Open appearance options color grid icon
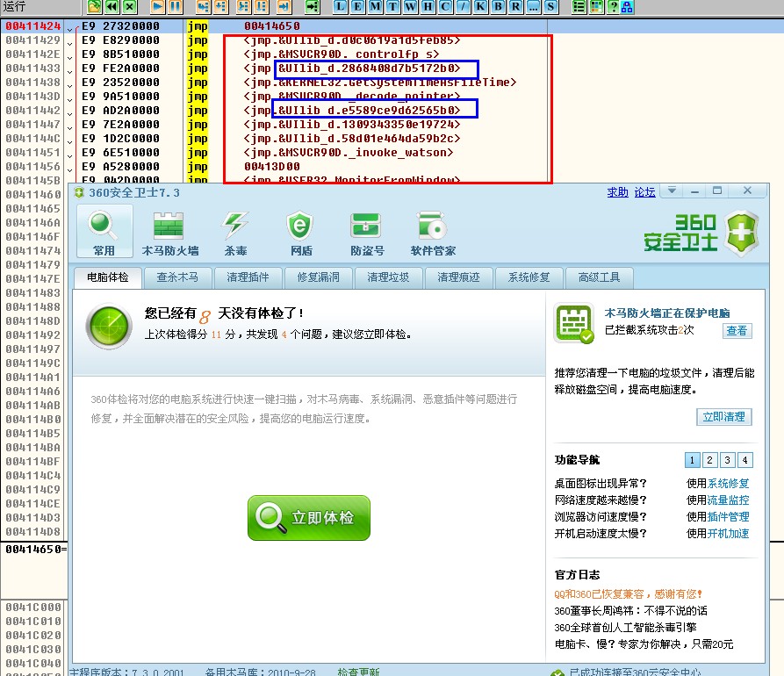Viewport: 784px width, 676px height. (x=596, y=6)
